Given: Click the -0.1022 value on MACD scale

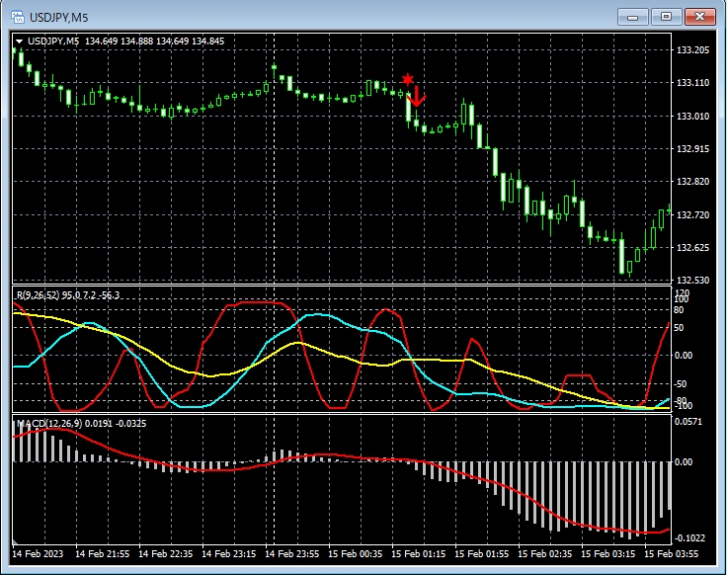Looking at the screenshot, I should tap(688, 538).
